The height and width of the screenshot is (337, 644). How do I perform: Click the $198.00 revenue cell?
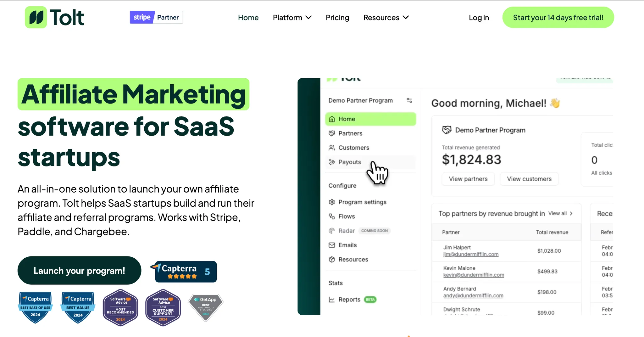pos(547,292)
